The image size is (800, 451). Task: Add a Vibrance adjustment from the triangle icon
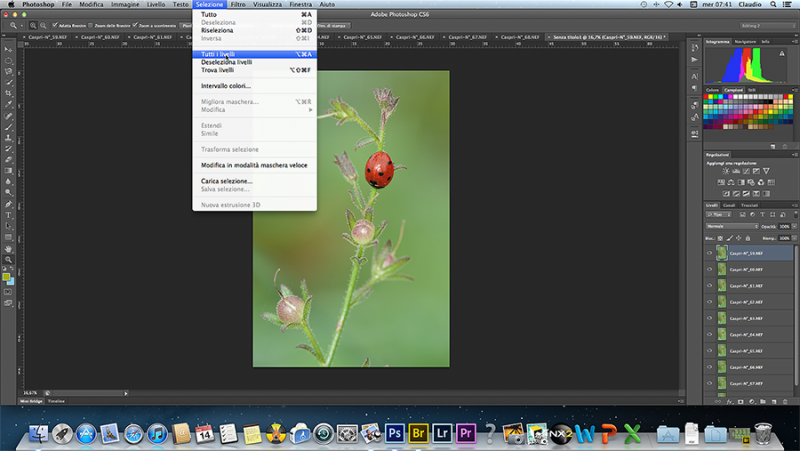766,171
